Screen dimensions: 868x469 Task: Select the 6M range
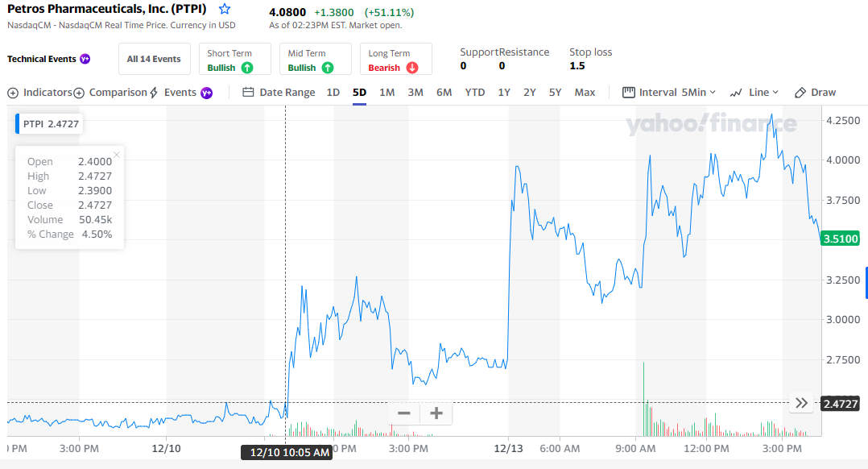click(444, 93)
